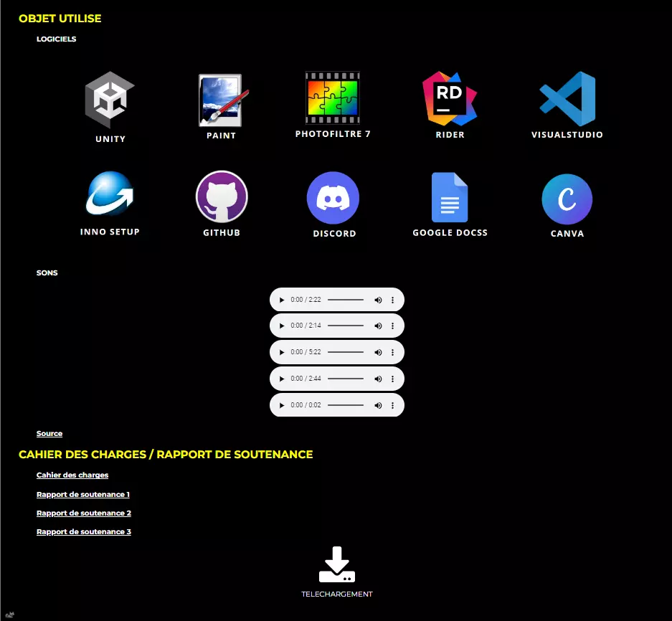Click the PhotoFiltre 7 puzzle icon
Screen dimensions: 672x621
pyautogui.click(x=333, y=98)
